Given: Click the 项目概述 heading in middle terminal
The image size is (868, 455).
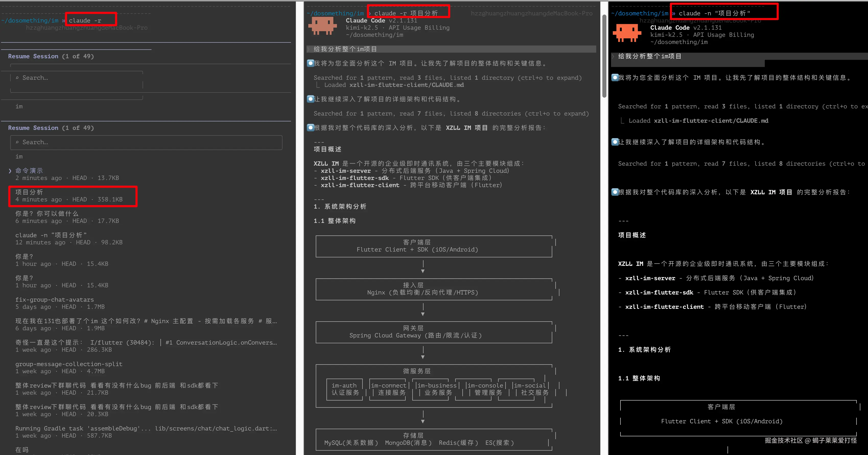Looking at the screenshot, I should pyautogui.click(x=327, y=149).
